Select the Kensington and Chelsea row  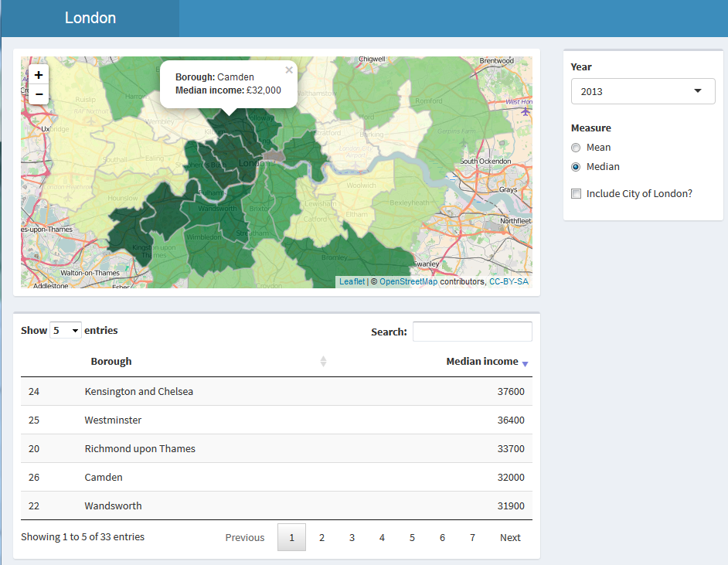click(139, 392)
